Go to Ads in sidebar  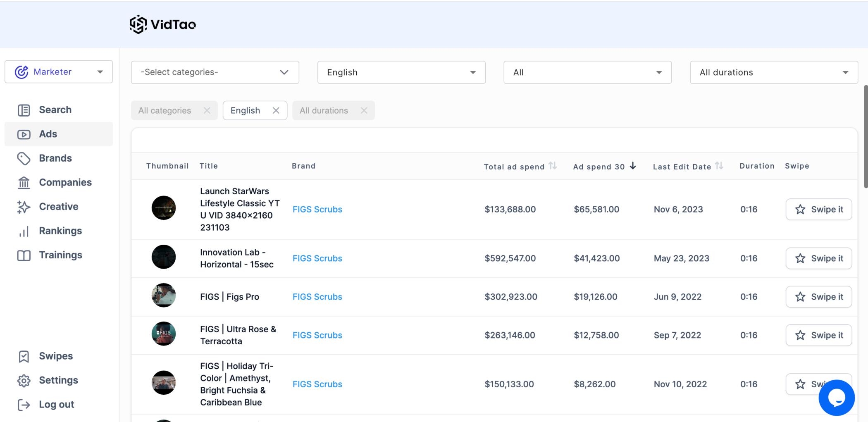59,134
